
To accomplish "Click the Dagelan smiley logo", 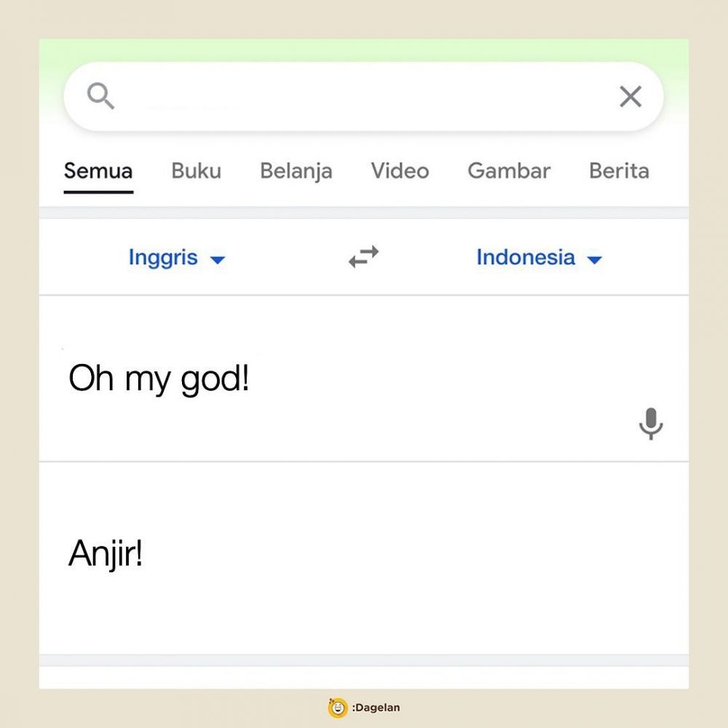I will (x=337, y=707).
